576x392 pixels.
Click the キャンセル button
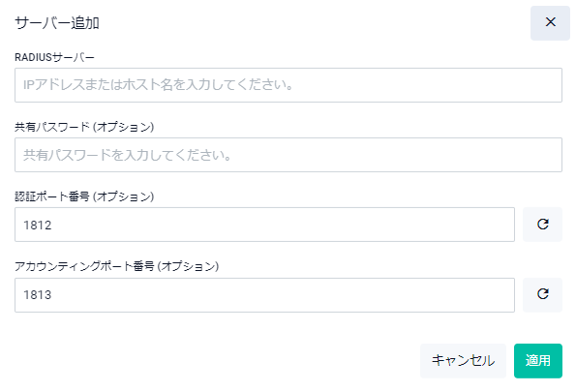click(x=463, y=360)
